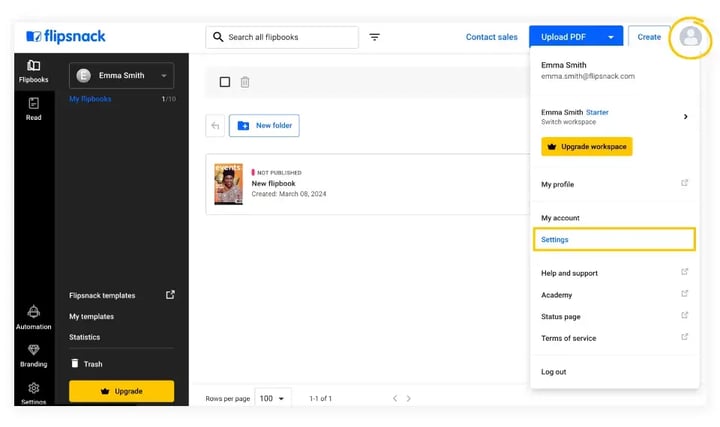Screen dimensions: 720x427
Task: Select My flipbooks in sidebar
Action: pos(90,99)
